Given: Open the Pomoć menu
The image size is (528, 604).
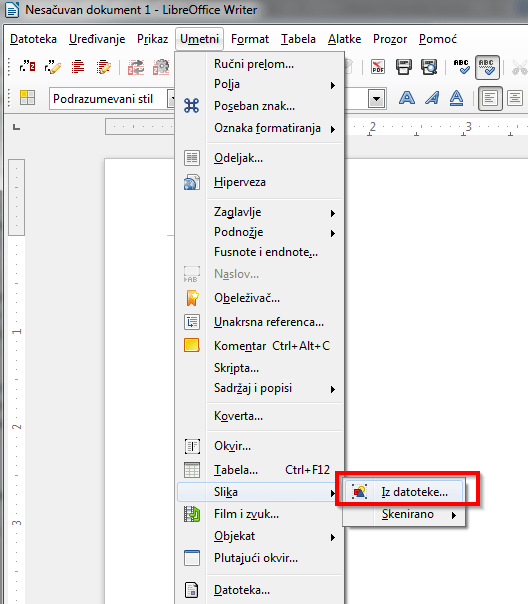Looking at the screenshot, I should (x=438, y=39).
